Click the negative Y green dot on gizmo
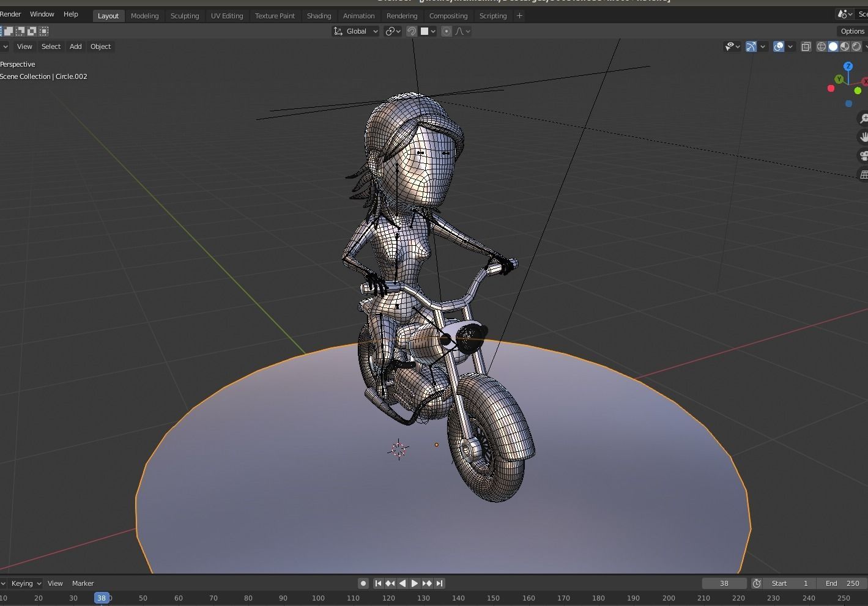This screenshot has width=868, height=606. [858, 91]
